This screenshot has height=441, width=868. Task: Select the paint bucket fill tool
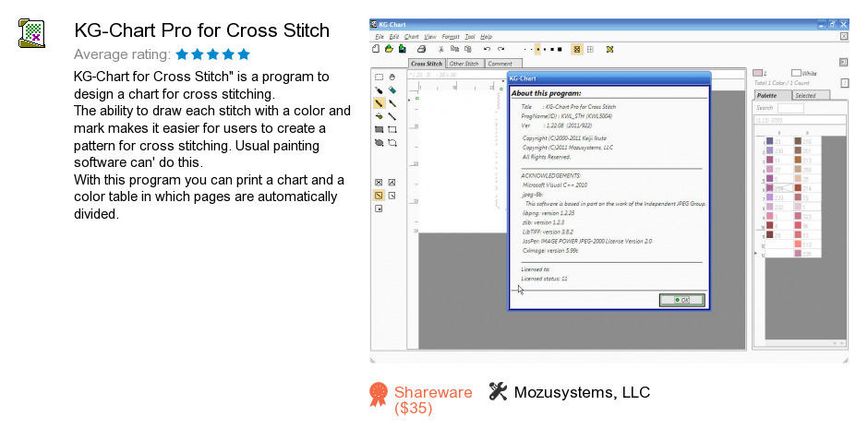pyautogui.click(x=380, y=117)
